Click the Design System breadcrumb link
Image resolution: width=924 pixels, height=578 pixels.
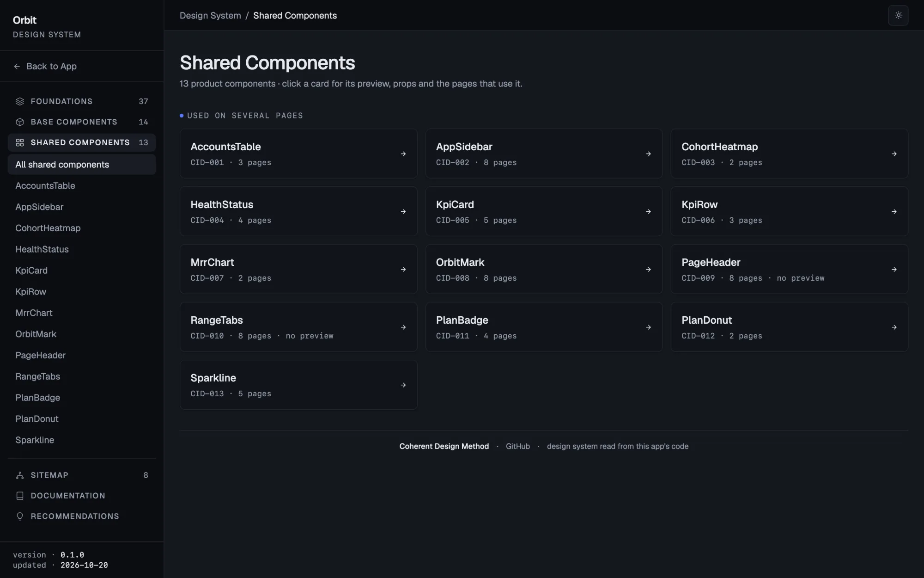210,16
